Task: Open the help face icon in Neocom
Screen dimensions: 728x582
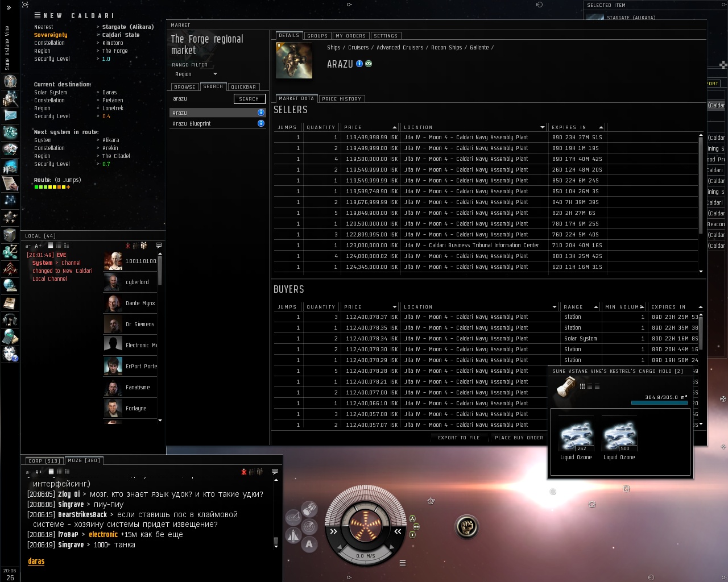Action: [10, 354]
